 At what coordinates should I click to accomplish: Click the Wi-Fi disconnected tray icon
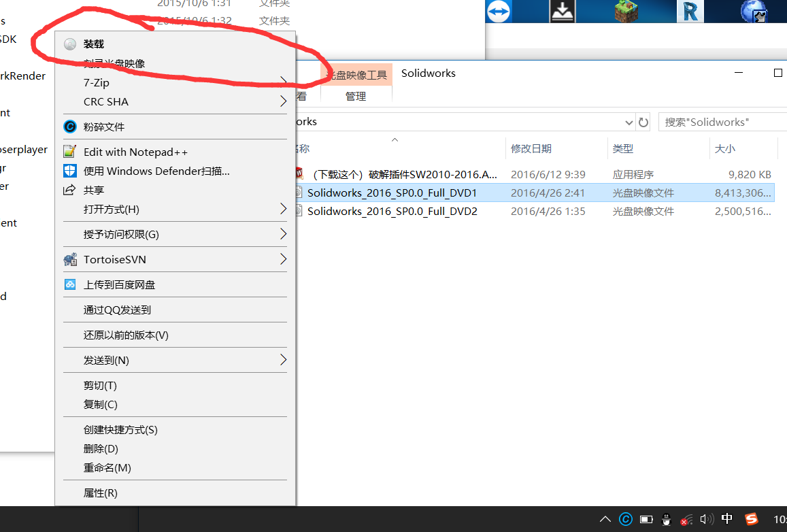click(686, 520)
